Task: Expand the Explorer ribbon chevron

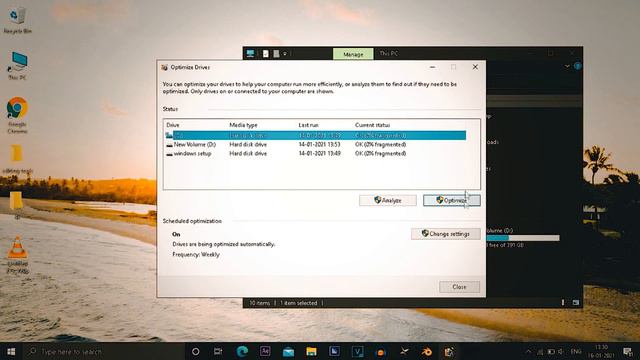Action: (567, 66)
